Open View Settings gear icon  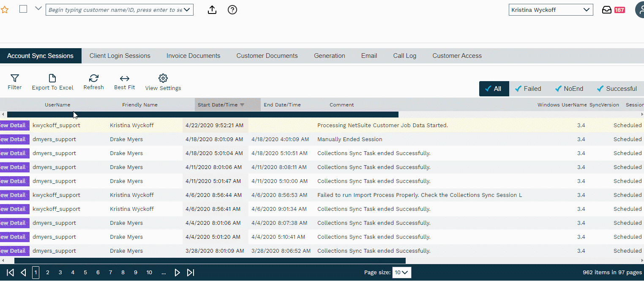[163, 79]
